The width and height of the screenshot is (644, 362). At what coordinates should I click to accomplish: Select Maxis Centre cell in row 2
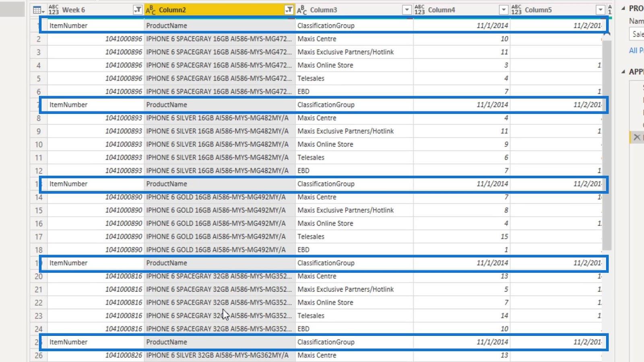click(354, 39)
